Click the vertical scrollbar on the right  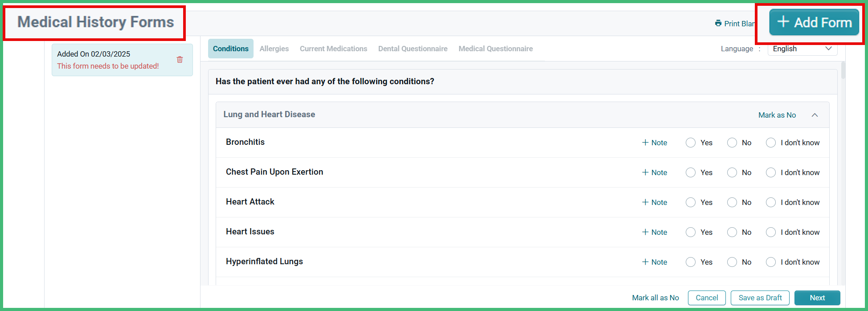(843, 70)
